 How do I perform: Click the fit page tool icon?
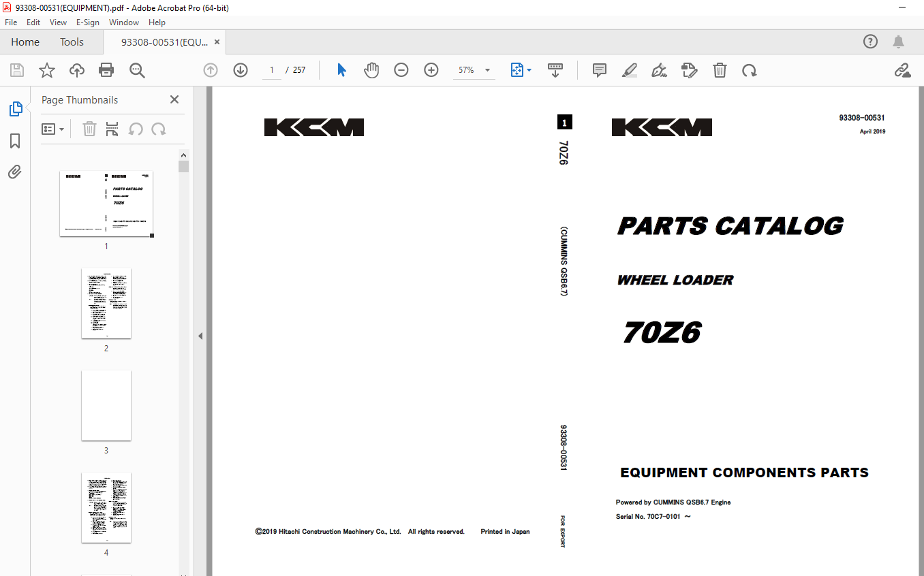(517, 70)
